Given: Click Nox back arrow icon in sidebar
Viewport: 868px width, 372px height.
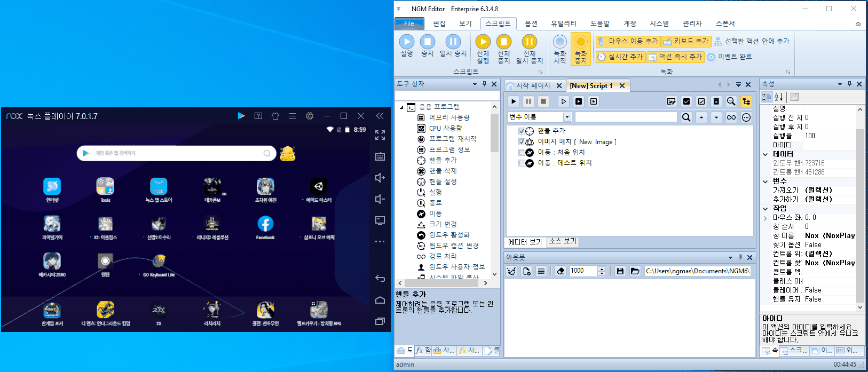Looking at the screenshot, I should (x=380, y=278).
